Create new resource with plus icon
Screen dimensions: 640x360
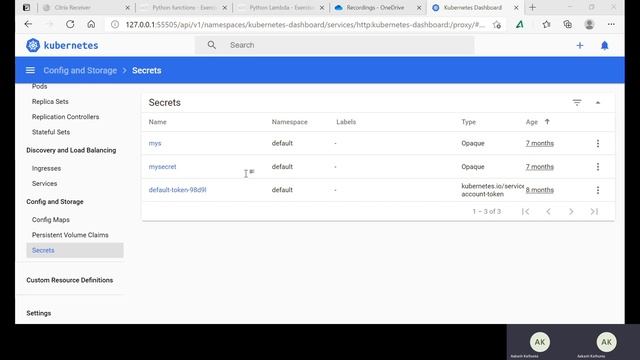[580, 45]
